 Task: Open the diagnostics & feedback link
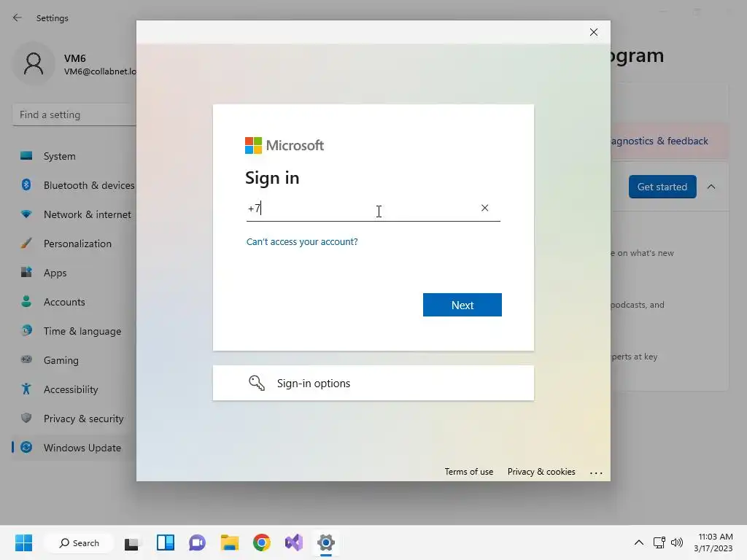(659, 141)
